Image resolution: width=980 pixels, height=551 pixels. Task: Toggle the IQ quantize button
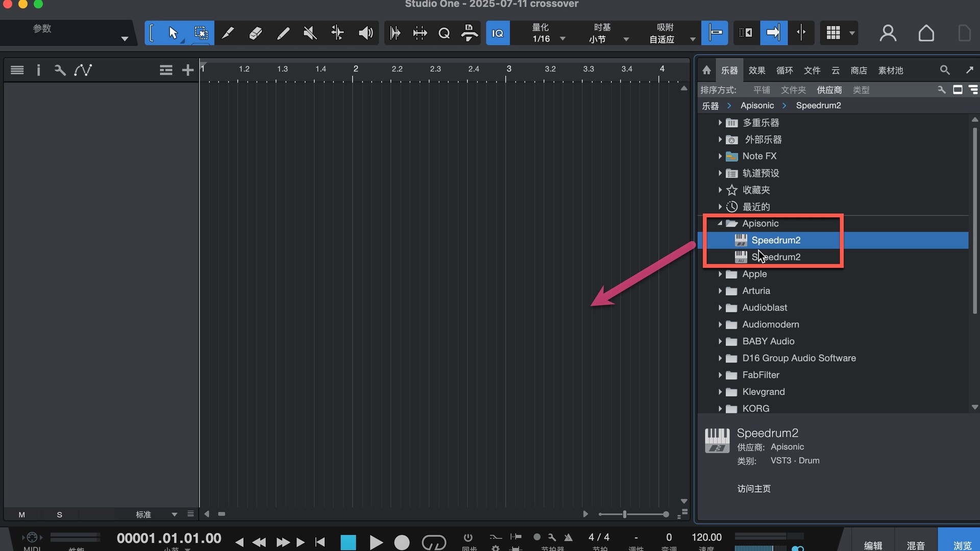click(498, 34)
